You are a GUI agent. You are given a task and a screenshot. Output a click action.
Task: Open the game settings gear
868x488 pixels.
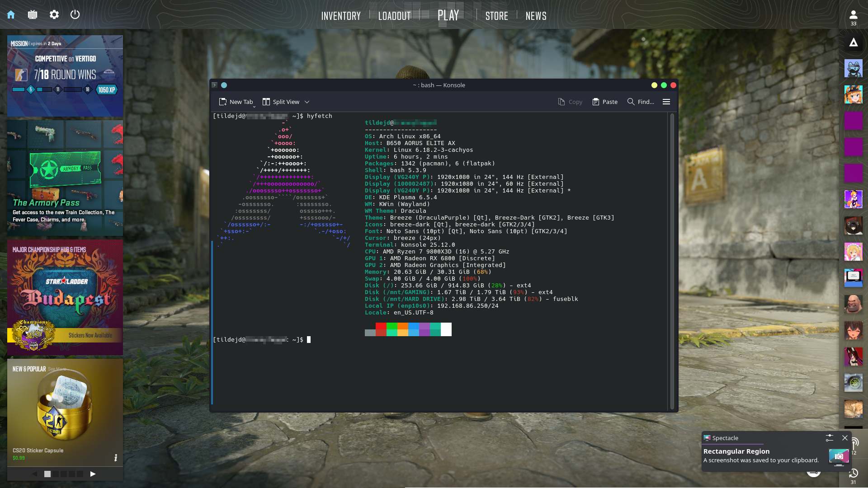pyautogui.click(x=54, y=14)
